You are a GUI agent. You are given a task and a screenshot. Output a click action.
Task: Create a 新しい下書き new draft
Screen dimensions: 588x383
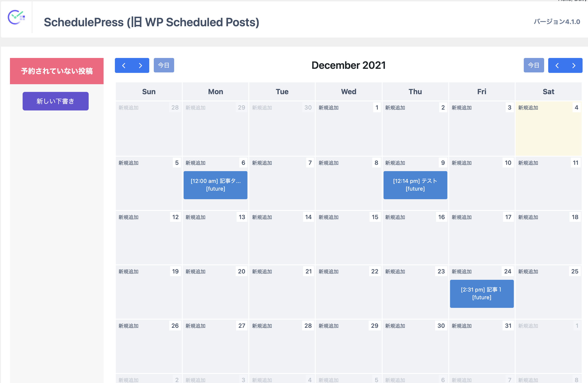(56, 101)
